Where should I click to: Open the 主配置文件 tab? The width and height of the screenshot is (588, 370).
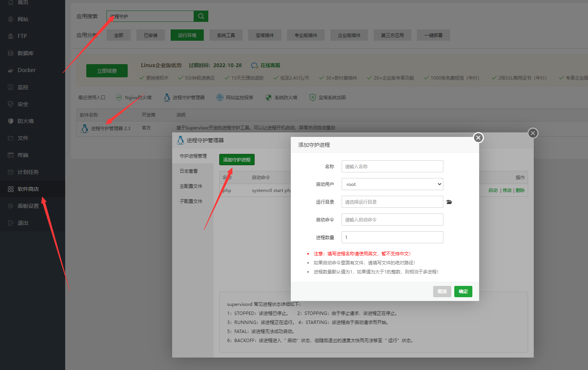pos(193,186)
